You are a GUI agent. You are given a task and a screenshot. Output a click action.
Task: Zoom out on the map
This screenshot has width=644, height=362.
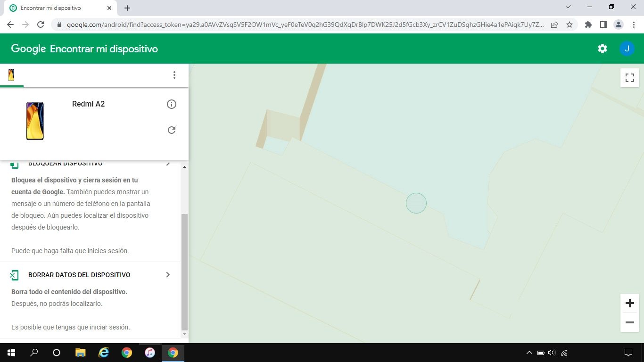[629, 322]
